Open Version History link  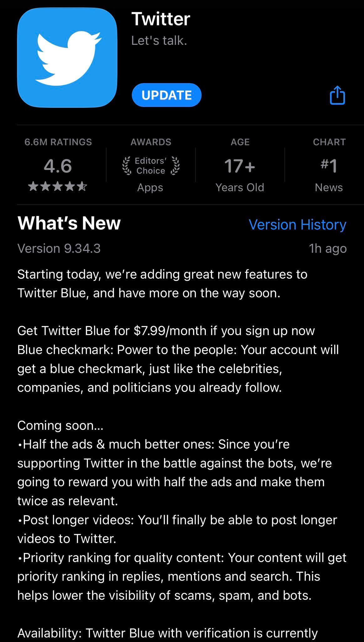(x=297, y=224)
